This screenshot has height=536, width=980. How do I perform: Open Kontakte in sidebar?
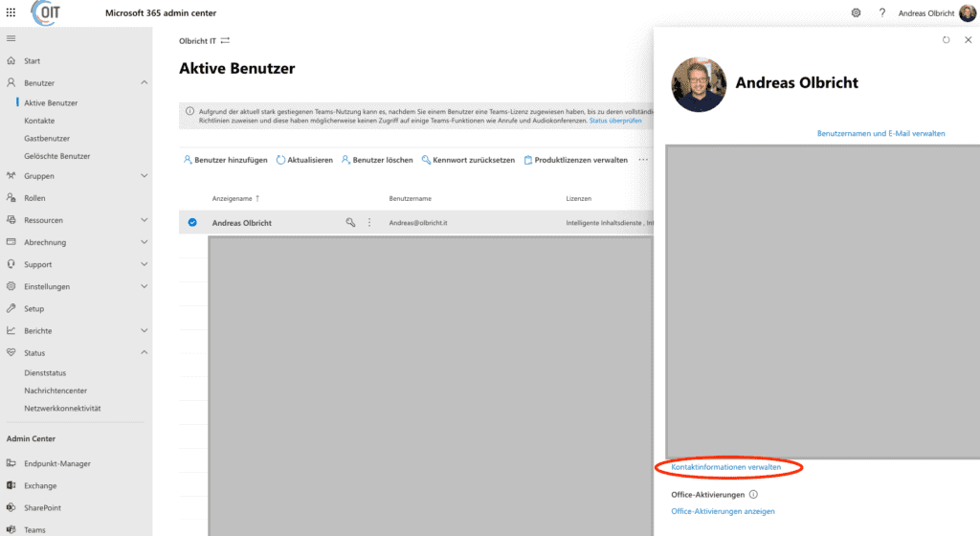[39, 121]
